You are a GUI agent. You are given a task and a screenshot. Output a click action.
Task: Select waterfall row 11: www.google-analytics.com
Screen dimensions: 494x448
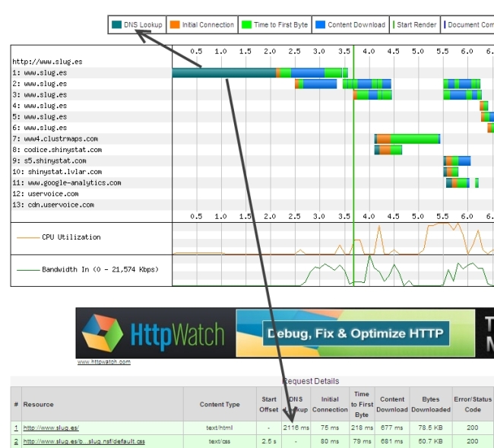pos(67,183)
